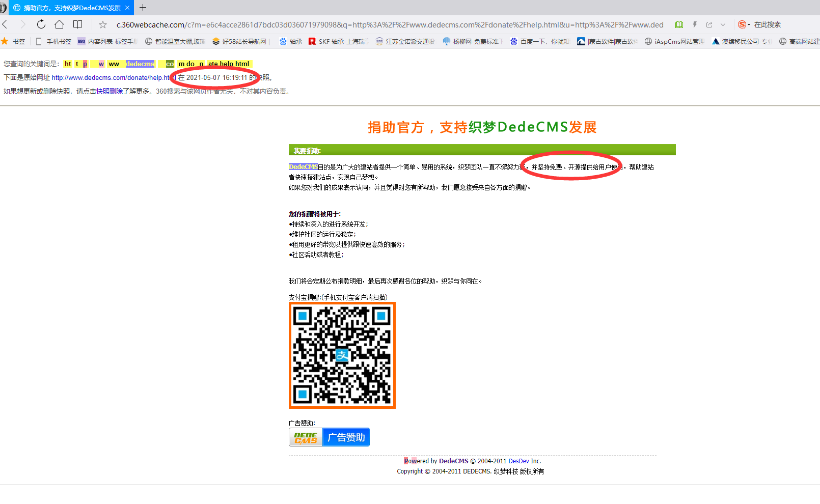820x504 pixels.
Task: Click the 您的捐赠将被用于 heading
Action: pos(315,214)
